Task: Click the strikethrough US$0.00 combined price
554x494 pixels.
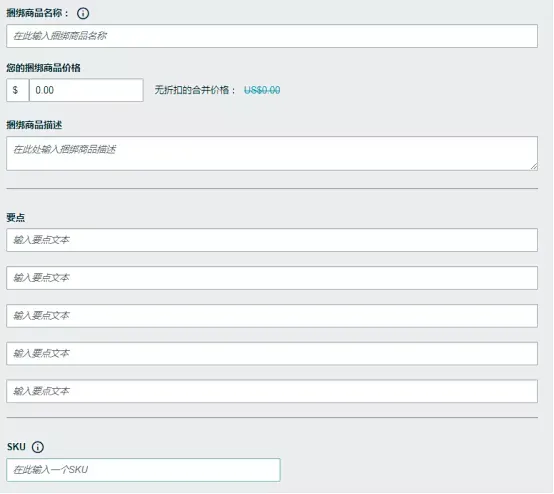Action: [x=262, y=90]
